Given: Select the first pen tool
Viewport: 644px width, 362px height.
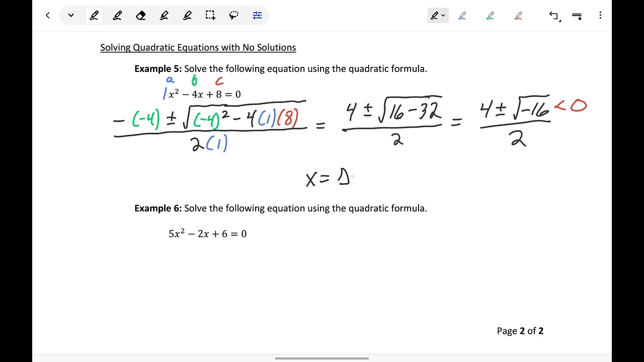Looking at the screenshot, I should click(94, 16).
